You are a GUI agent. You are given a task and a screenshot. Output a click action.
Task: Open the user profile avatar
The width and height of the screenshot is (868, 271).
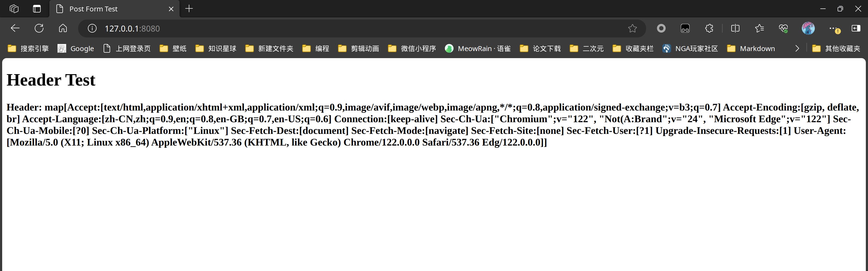tap(808, 28)
